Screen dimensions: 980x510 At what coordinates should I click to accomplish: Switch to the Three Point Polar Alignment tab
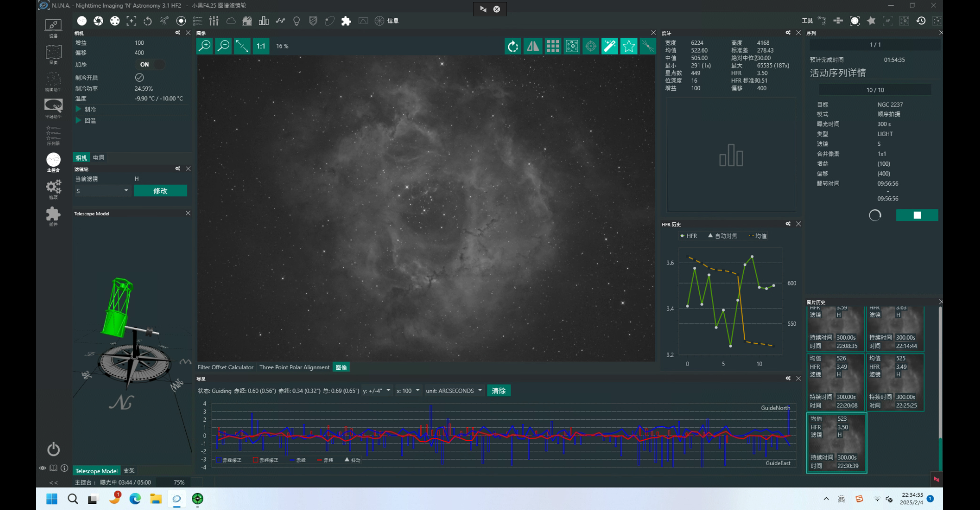(x=294, y=367)
